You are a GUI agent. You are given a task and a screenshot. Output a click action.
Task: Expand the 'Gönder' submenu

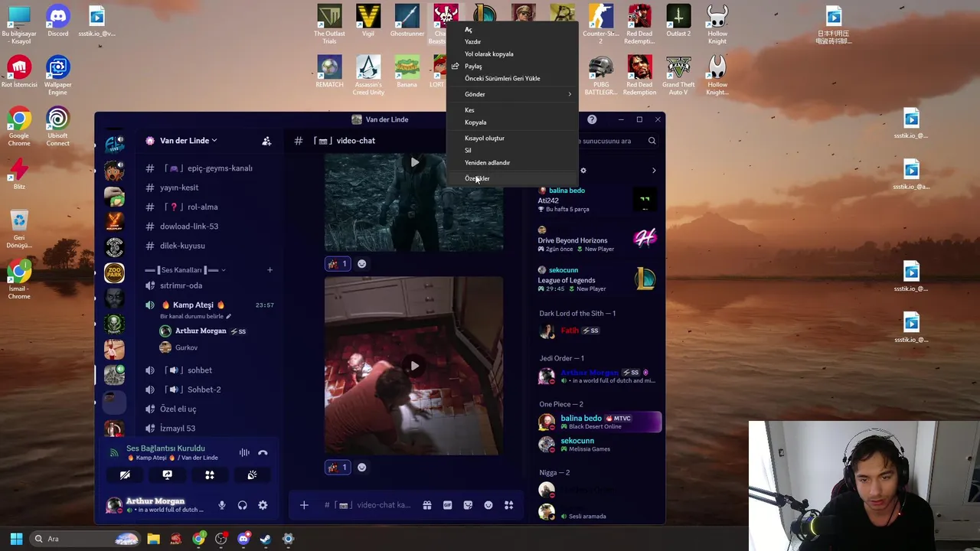(511, 94)
